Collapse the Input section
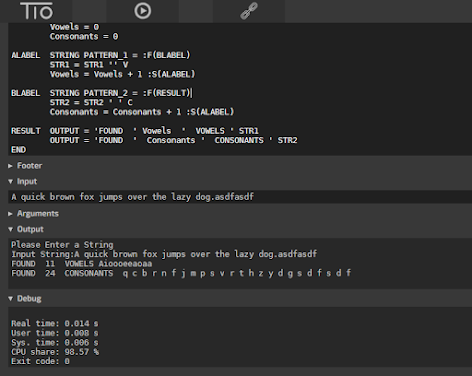Screen dimensions: 472x376 [x=23, y=181]
